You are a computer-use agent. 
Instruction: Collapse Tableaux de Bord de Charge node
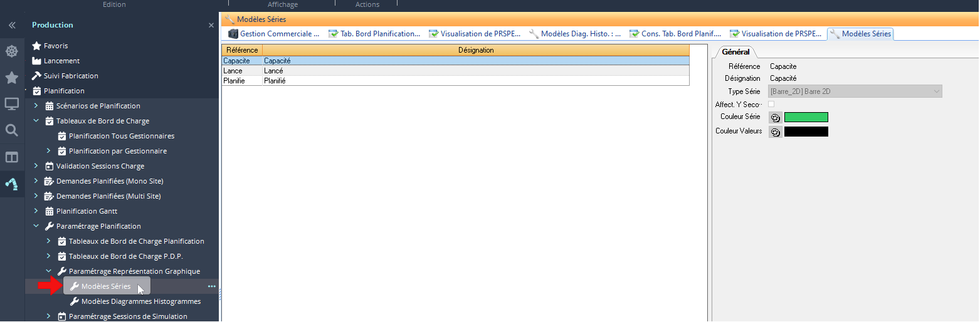36,121
